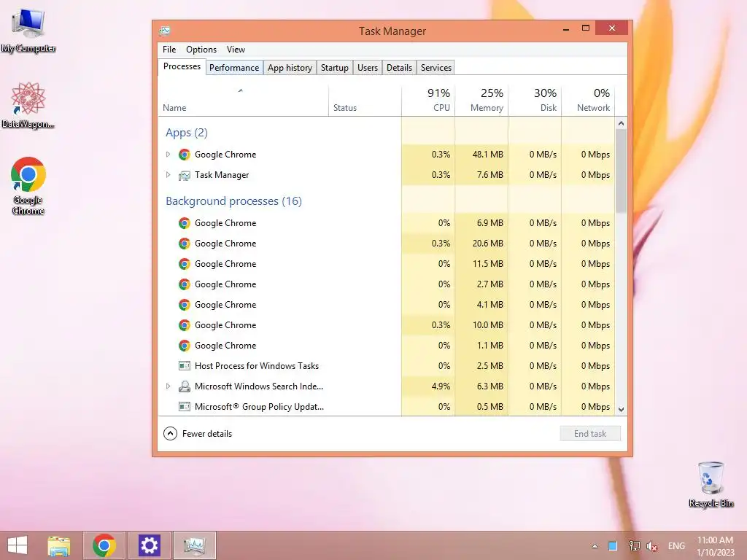Image resolution: width=747 pixels, height=560 pixels.
Task: Open the Windows Start button
Action: (18, 545)
